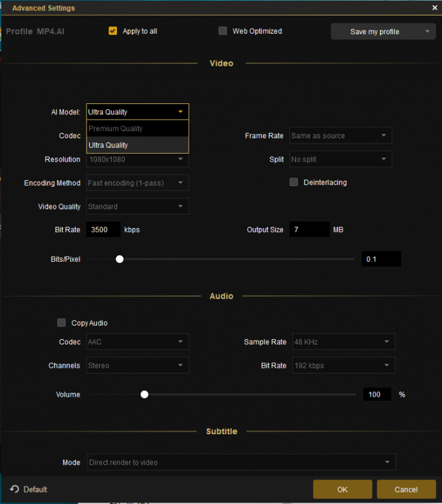Close the Advanced Settings dialog
This screenshot has width=442, height=504.
tap(435, 8)
